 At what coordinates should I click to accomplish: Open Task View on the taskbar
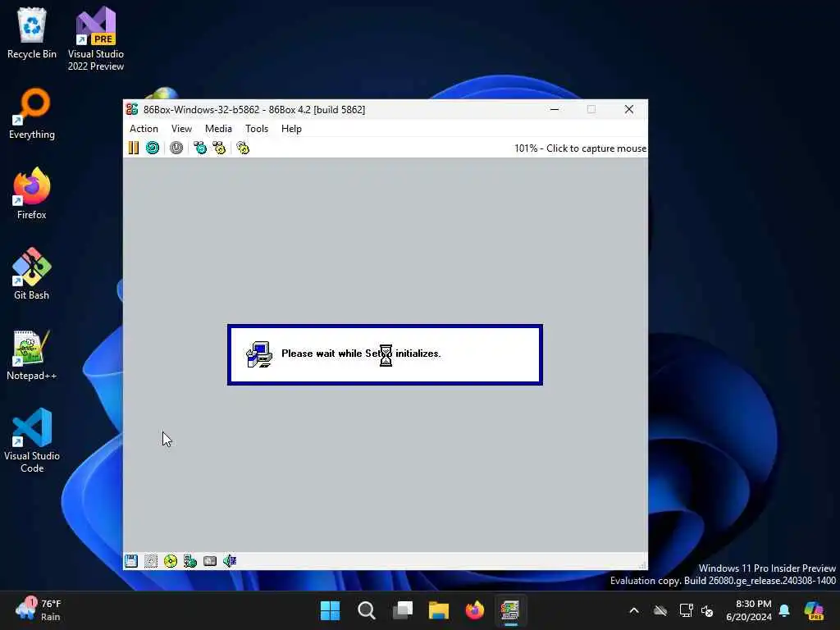click(x=402, y=610)
